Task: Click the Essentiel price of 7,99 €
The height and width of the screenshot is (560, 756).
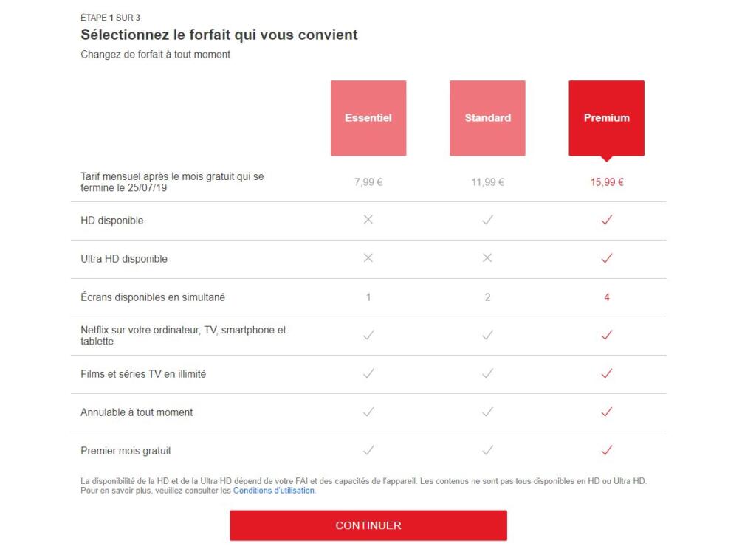Action: [368, 181]
